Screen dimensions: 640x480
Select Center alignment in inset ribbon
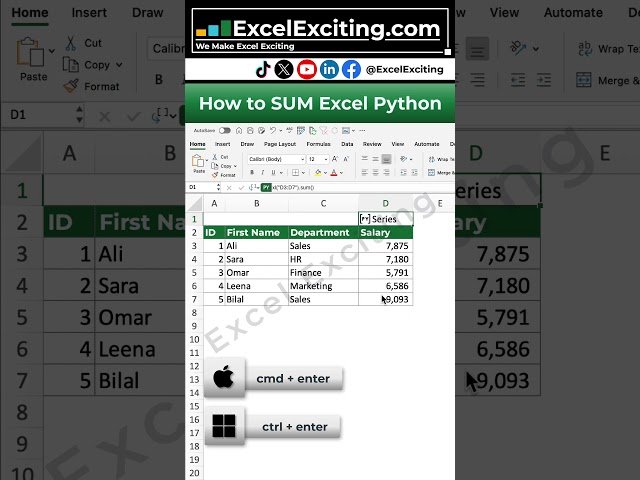click(376, 172)
